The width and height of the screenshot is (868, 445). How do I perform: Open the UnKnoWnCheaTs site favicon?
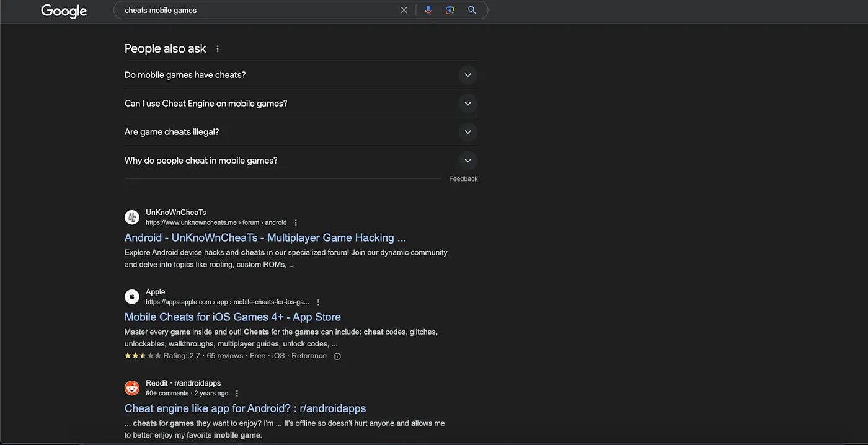132,218
